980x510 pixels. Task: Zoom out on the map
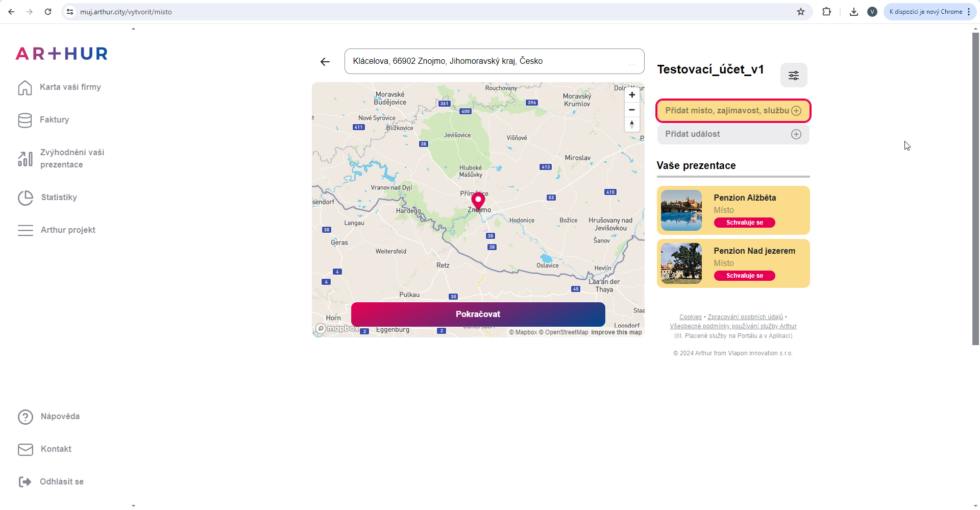click(632, 110)
